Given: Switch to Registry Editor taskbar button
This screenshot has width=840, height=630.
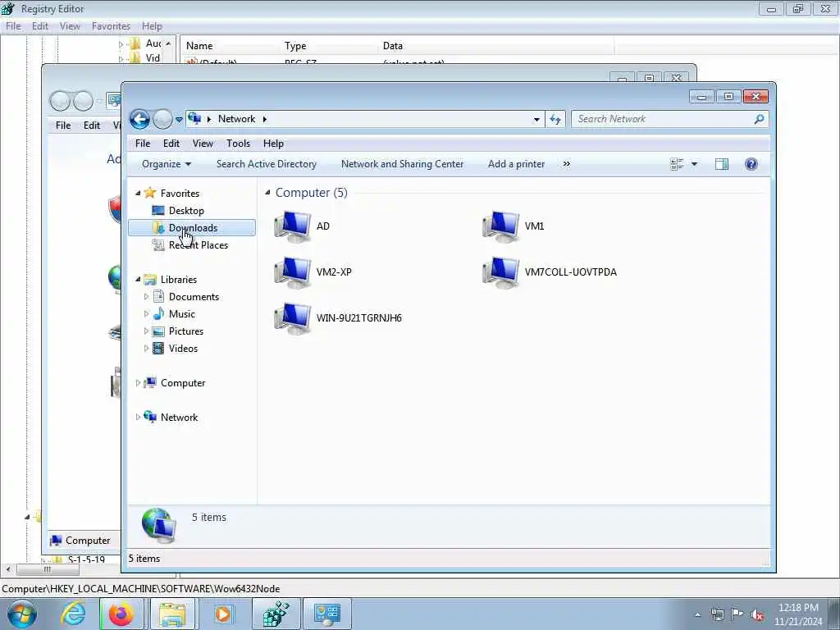Looking at the screenshot, I should pyautogui.click(x=276, y=614).
